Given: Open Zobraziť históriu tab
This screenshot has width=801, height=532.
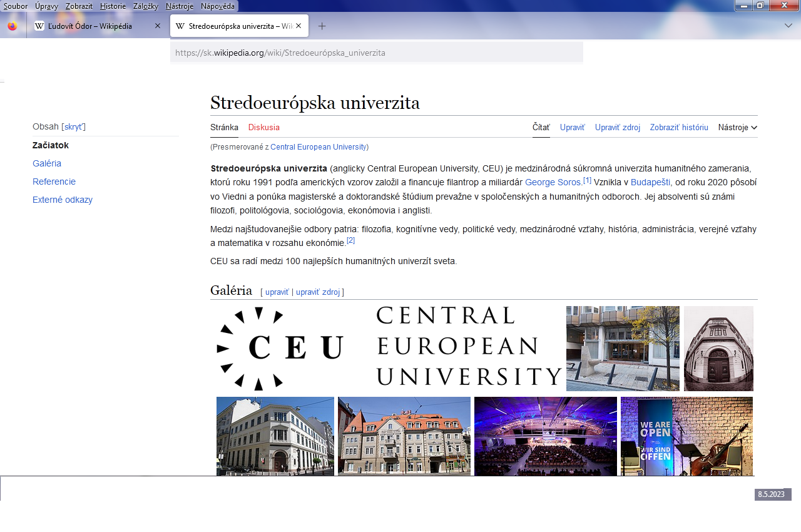Looking at the screenshot, I should click(679, 128).
